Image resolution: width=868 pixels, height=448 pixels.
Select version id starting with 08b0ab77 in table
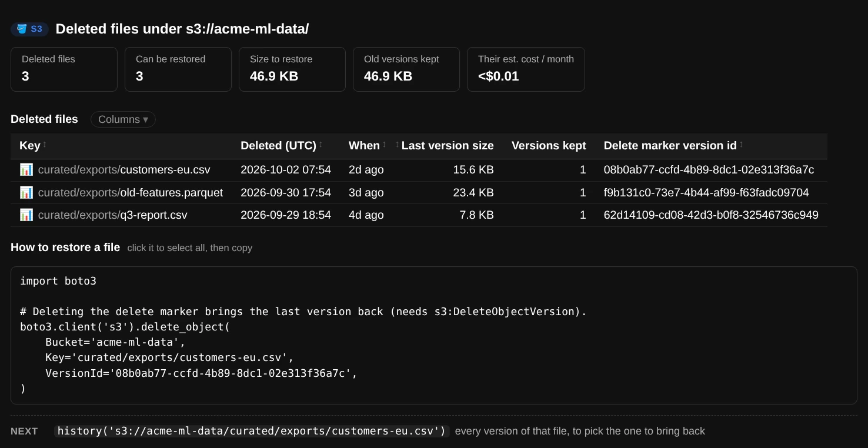709,170
